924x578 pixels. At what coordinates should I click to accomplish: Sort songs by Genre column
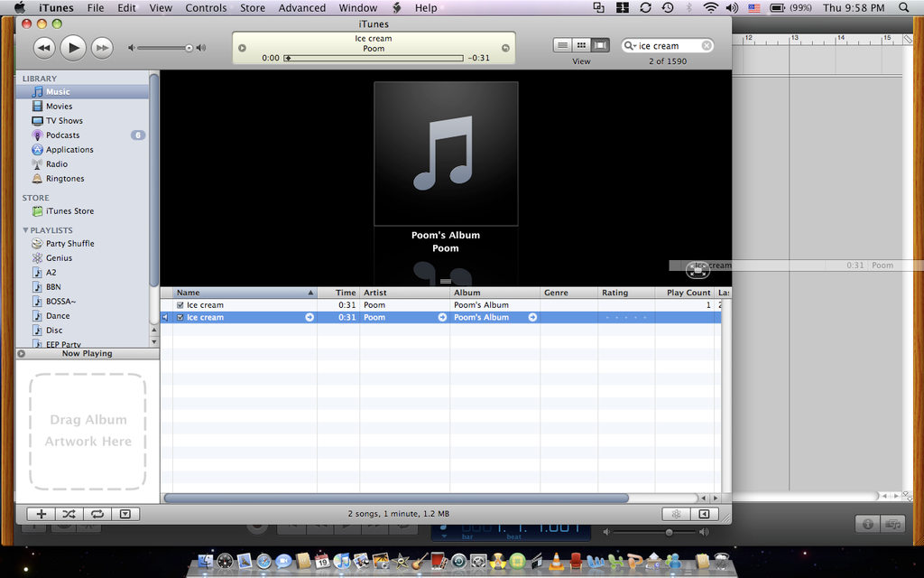pyautogui.click(x=569, y=293)
